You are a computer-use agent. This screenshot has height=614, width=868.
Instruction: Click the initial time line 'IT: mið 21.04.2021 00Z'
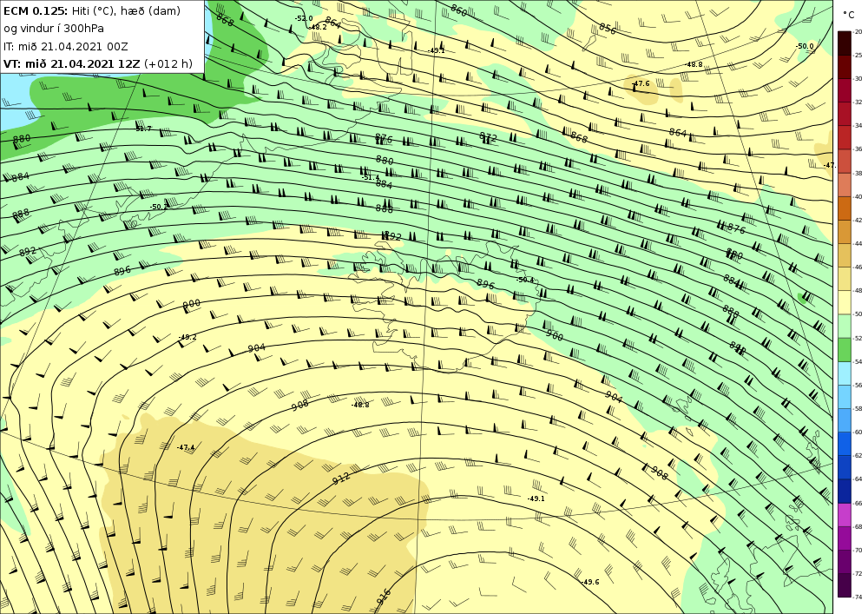tap(66, 47)
